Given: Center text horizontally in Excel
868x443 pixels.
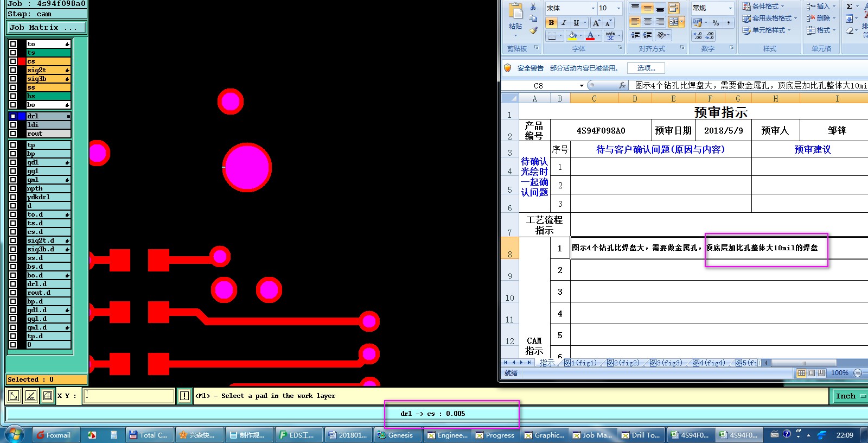Looking at the screenshot, I should tap(647, 22).
